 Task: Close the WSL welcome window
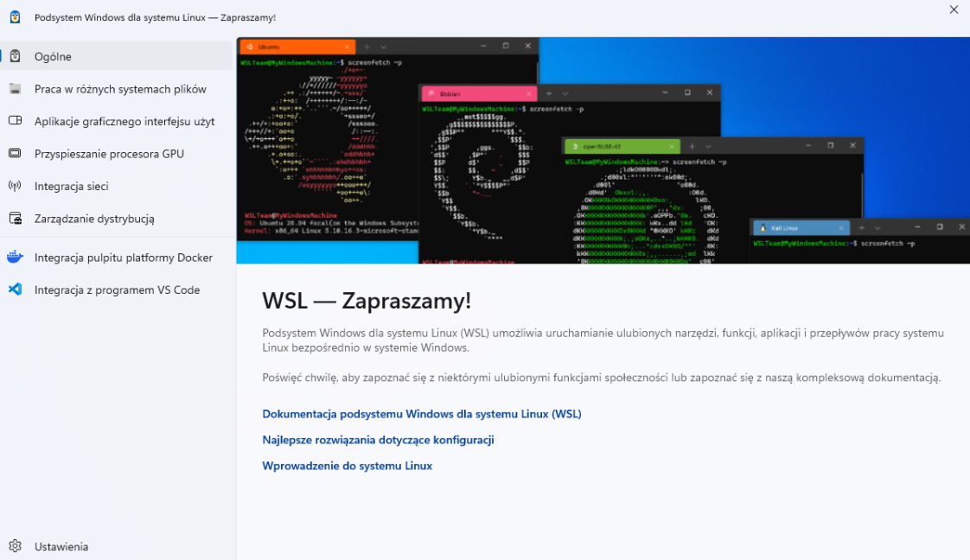coord(954,10)
